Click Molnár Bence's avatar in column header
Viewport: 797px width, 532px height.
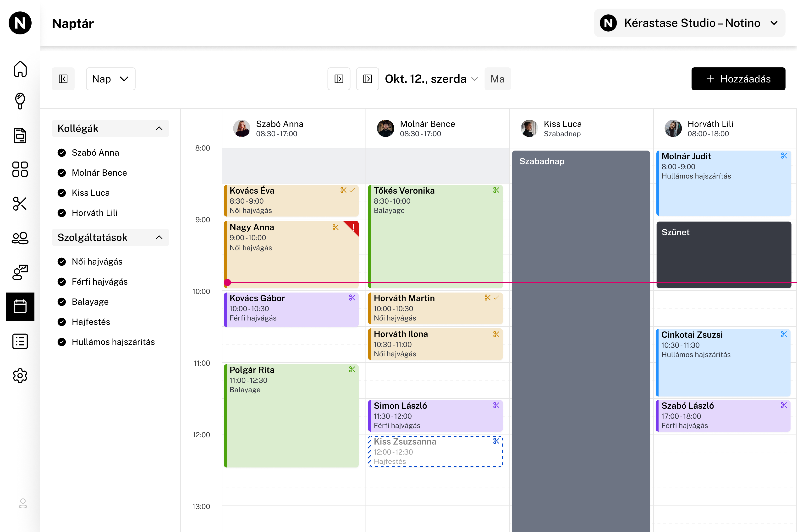pos(386,128)
